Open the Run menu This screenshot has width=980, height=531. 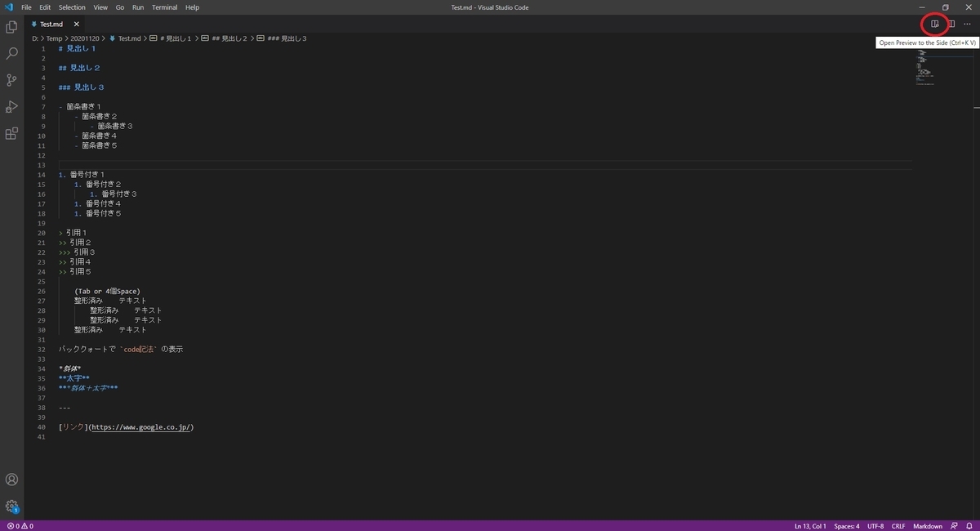(138, 7)
